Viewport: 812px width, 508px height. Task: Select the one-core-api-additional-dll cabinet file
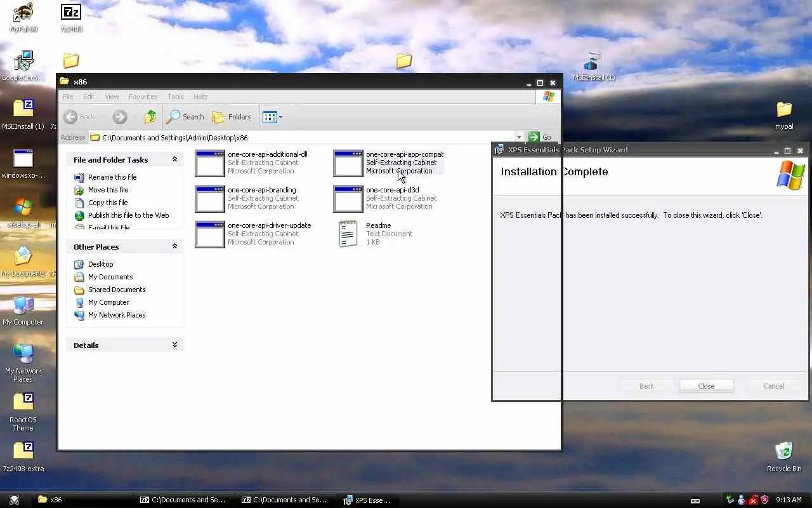click(x=251, y=163)
